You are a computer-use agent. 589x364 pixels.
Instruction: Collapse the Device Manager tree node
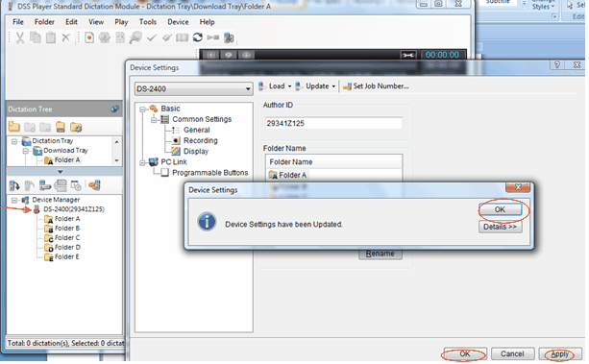pos(14,200)
